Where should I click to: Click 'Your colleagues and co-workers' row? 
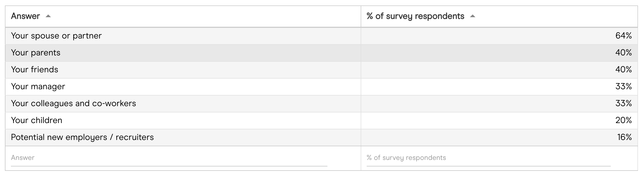[x=74, y=103]
